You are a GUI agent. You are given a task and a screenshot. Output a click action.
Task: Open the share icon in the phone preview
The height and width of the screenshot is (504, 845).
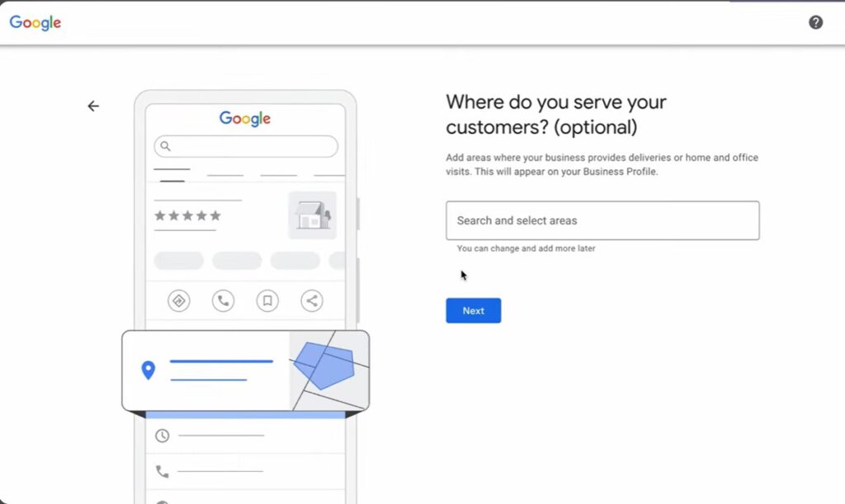[x=311, y=300]
